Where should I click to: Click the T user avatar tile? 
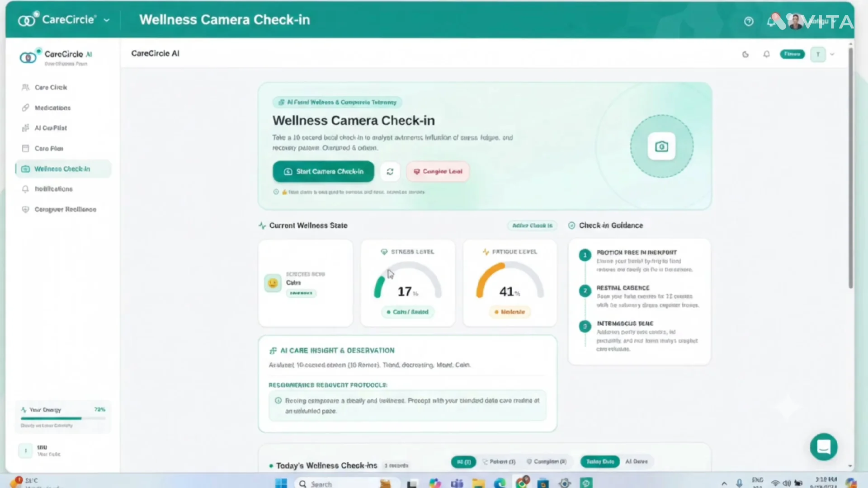click(818, 54)
